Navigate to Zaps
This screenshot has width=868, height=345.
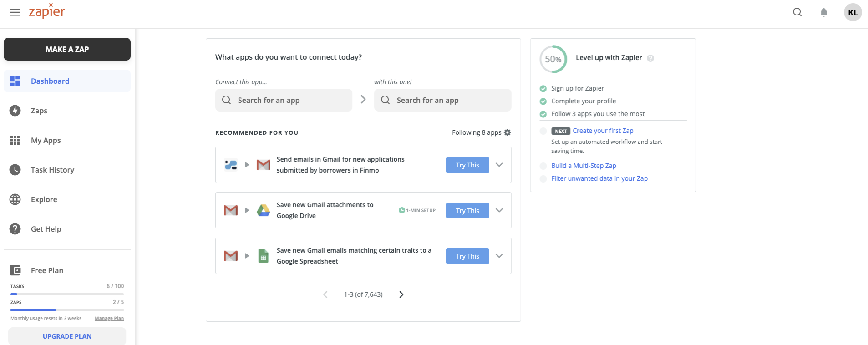(67, 111)
